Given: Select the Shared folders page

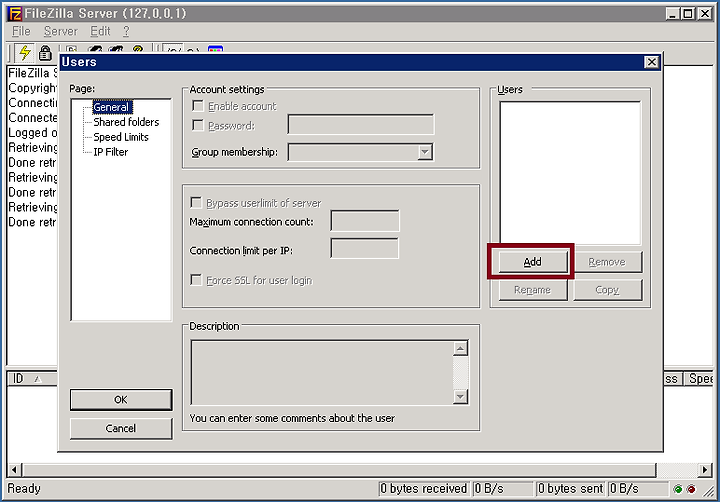Looking at the screenshot, I should [x=126, y=122].
